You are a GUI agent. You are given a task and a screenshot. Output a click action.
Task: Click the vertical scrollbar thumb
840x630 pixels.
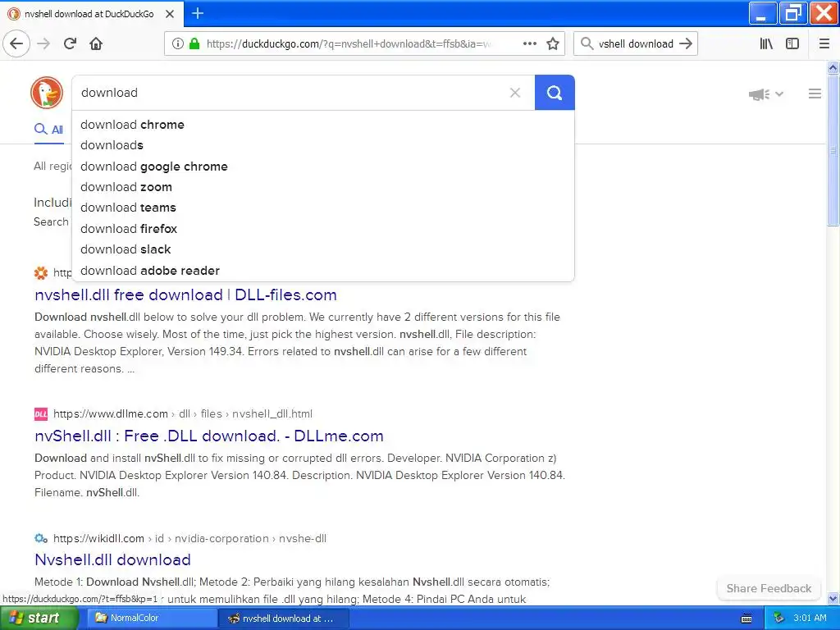[833, 151]
